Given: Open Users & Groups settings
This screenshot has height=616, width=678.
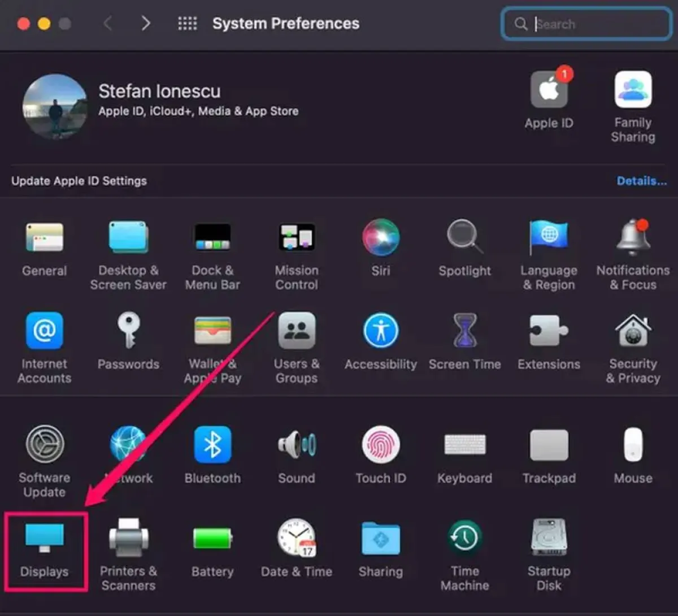Looking at the screenshot, I should coord(297,330).
